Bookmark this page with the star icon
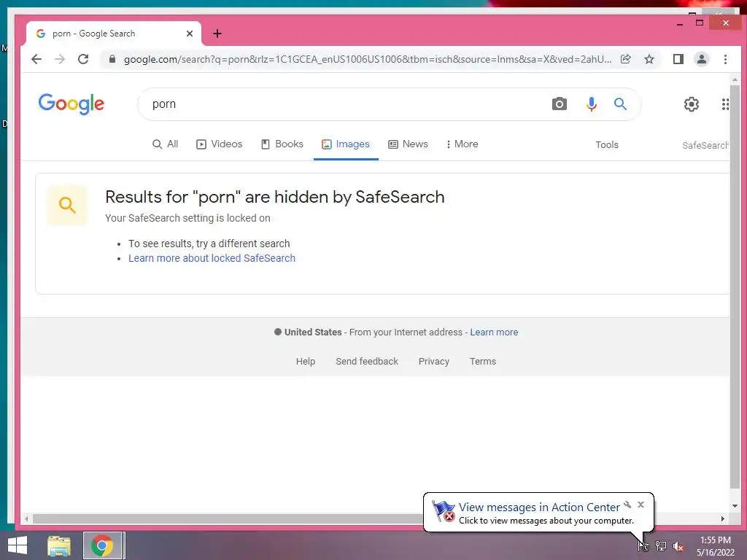Viewport: 747px width, 560px height. (649, 59)
